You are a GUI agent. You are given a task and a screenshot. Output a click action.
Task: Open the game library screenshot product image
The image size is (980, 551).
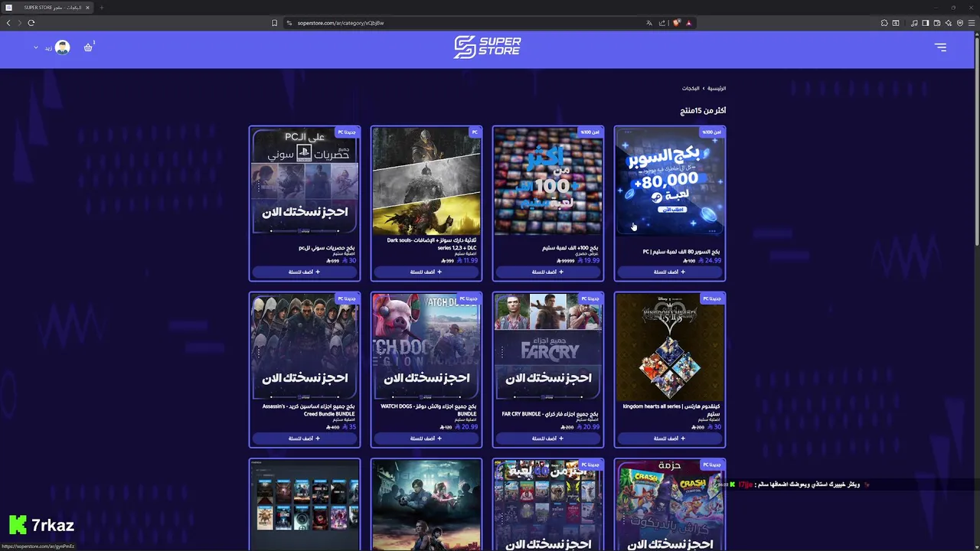tap(305, 505)
